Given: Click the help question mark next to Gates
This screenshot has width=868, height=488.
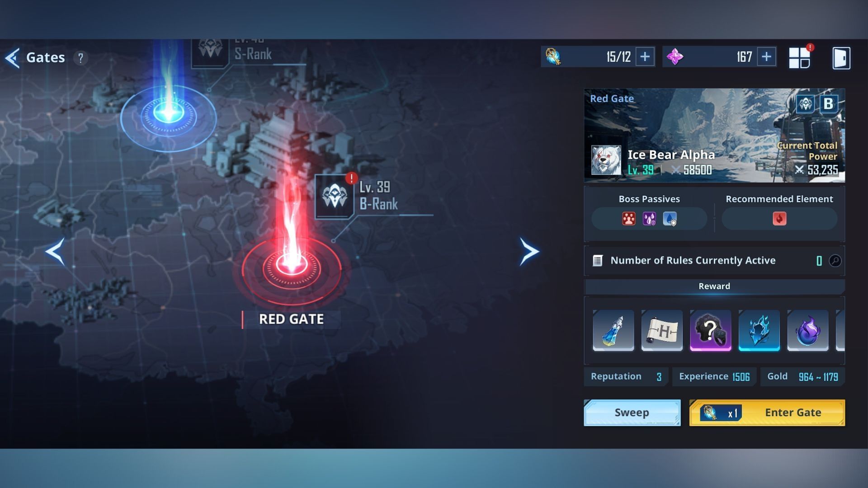Looking at the screenshot, I should point(80,57).
